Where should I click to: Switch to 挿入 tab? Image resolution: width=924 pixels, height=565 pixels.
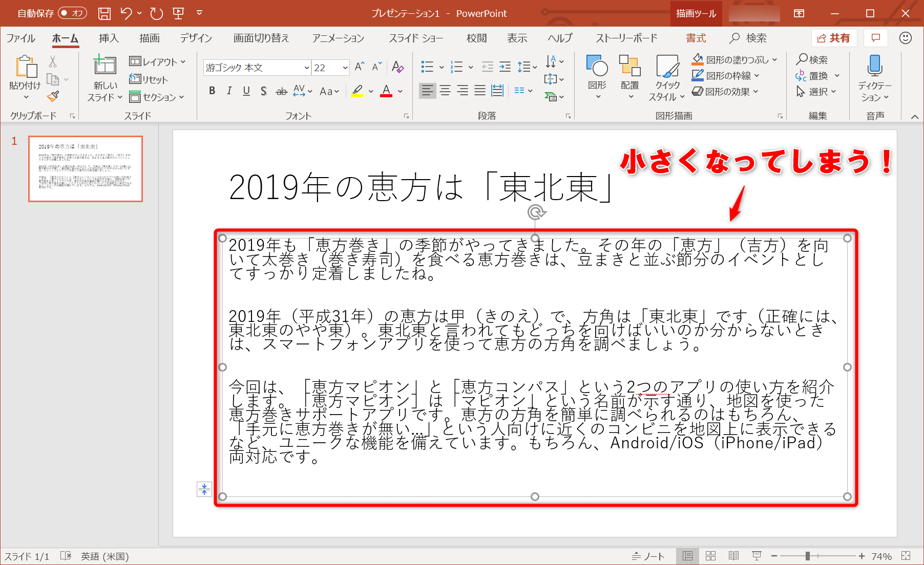pyautogui.click(x=109, y=38)
